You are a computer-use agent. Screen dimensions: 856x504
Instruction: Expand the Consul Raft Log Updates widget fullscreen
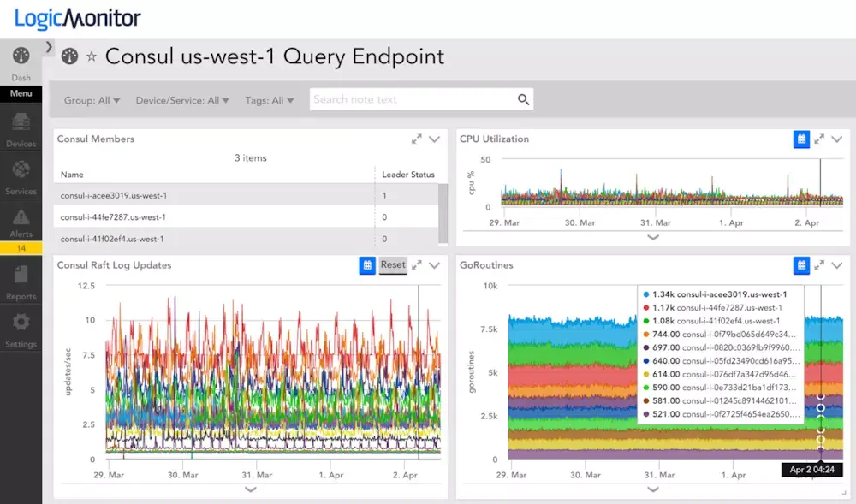[417, 265]
